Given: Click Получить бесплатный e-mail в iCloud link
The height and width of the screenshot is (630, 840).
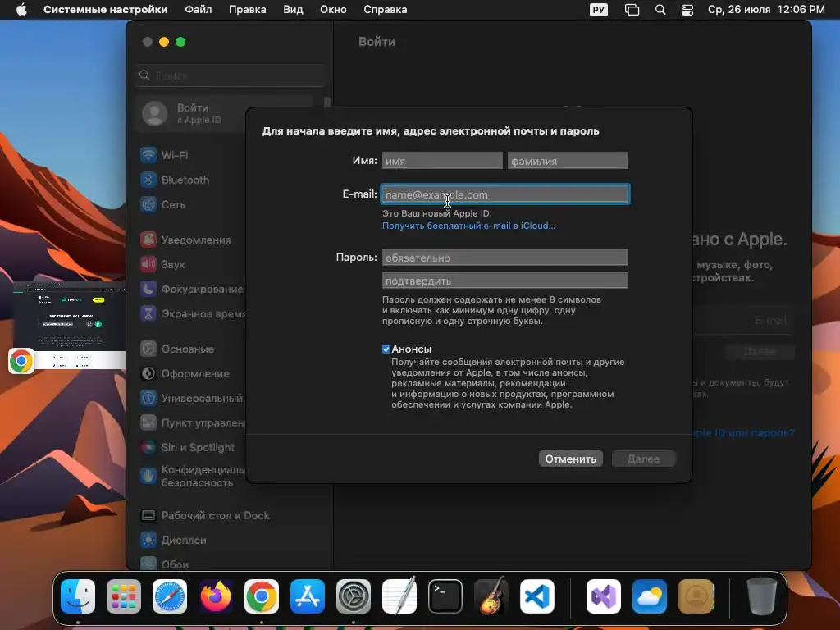Looking at the screenshot, I should point(468,226).
